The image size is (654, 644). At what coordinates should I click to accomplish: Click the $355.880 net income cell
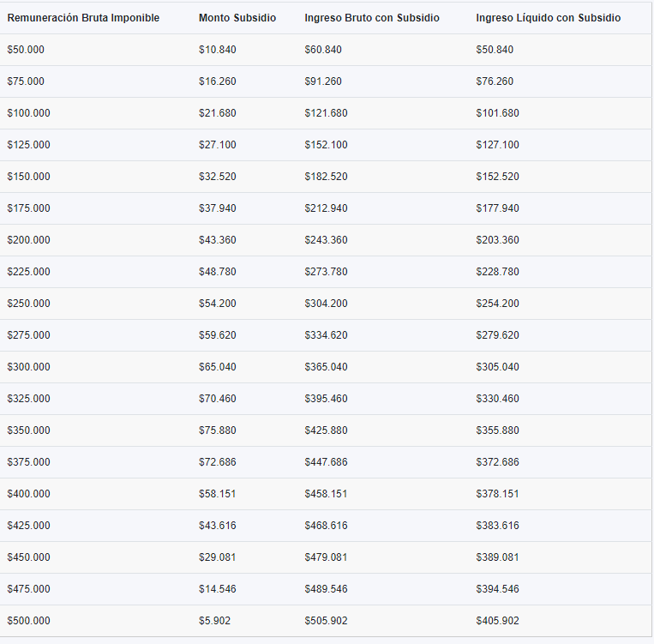click(x=497, y=430)
